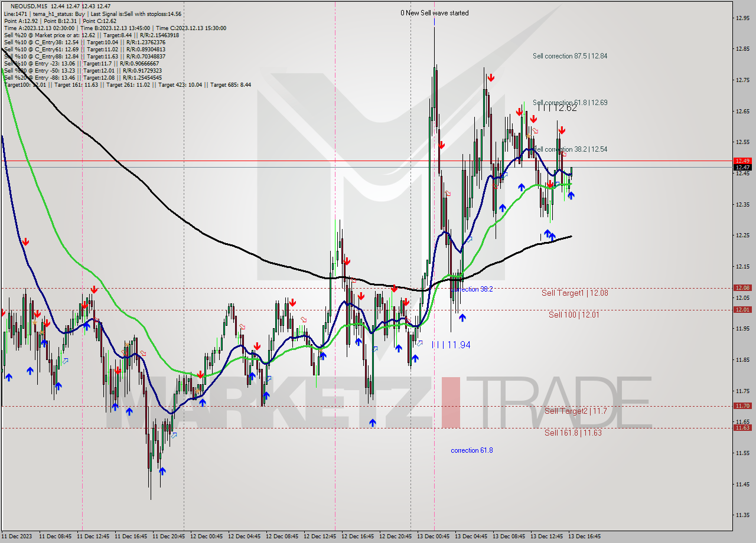Screen dimensions: 756x543
Task: Click the 12.95 price axis value
Action: click(x=742, y=18)
